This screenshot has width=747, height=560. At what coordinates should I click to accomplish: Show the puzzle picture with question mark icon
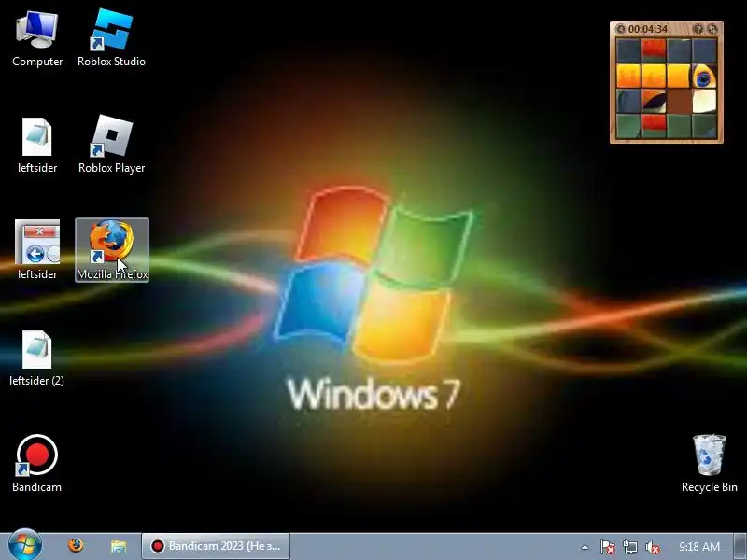coord(698,29)
